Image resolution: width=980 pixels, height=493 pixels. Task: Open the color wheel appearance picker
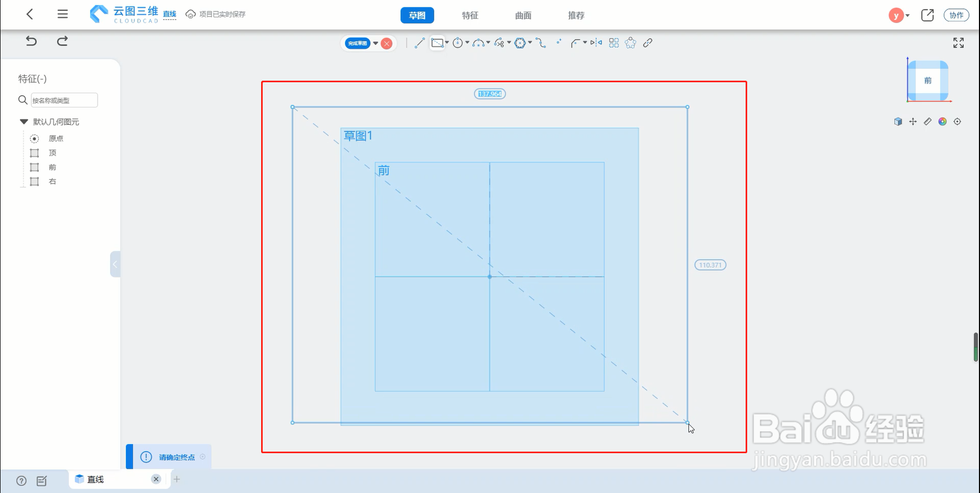943,122
